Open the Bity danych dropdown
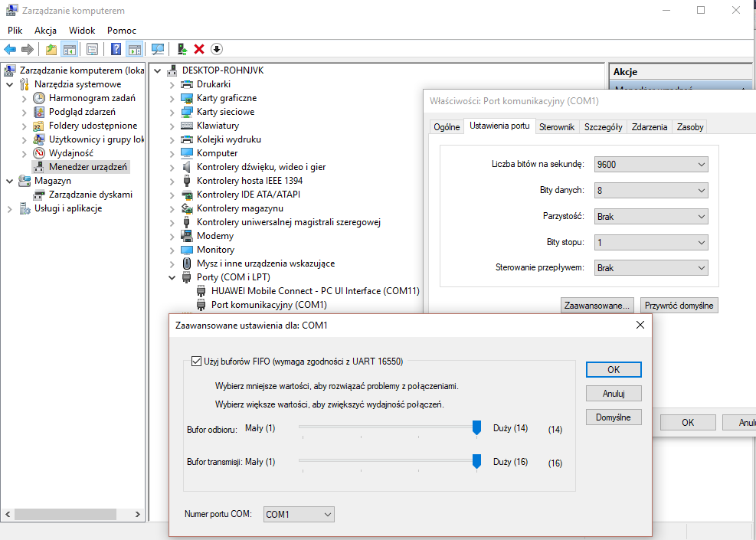 pos(651,191)
